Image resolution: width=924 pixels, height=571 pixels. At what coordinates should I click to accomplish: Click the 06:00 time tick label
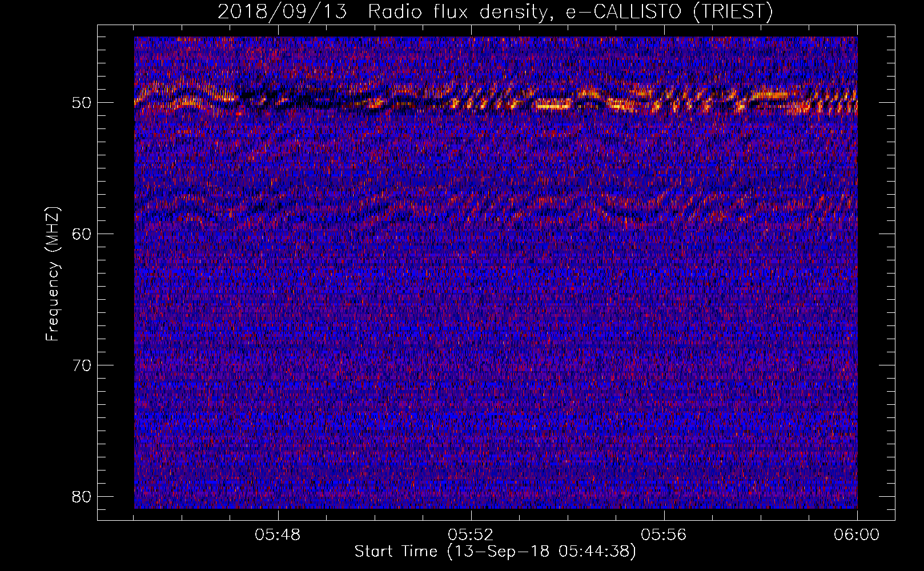pyautogui.click(x=857, y=535)
